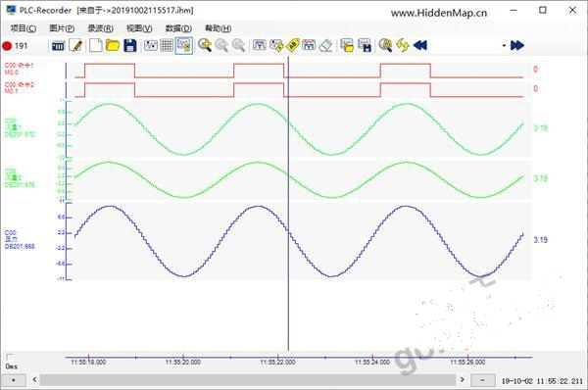Toggle the grid display icon
This screenshot has height=390, width=588.
(x=167, y=46)
